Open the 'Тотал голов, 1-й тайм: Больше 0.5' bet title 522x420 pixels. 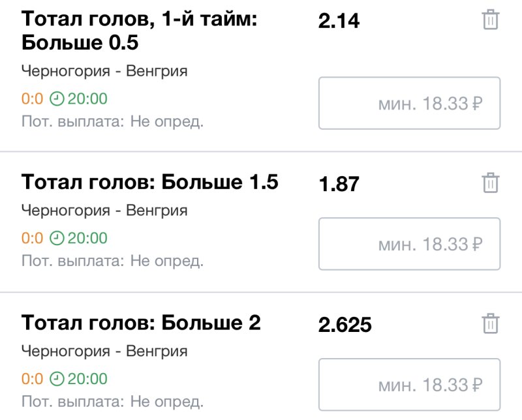(x=140, y=31)
